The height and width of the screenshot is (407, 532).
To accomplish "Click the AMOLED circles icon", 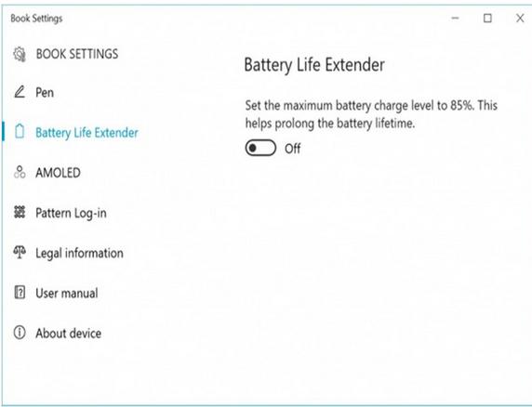I will click(x=20, y=172).
